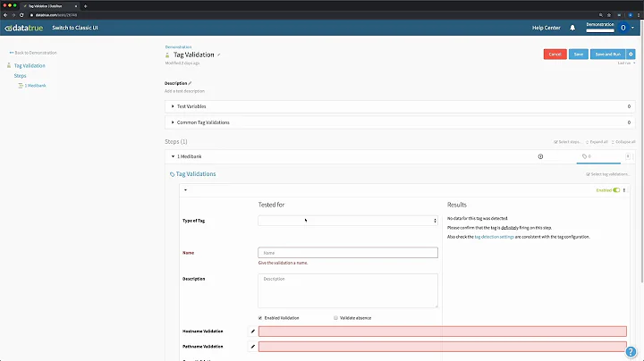Toggle the Enabled switch
The height and width of the screenshot is (361, 644).
(x=616, y=190)
